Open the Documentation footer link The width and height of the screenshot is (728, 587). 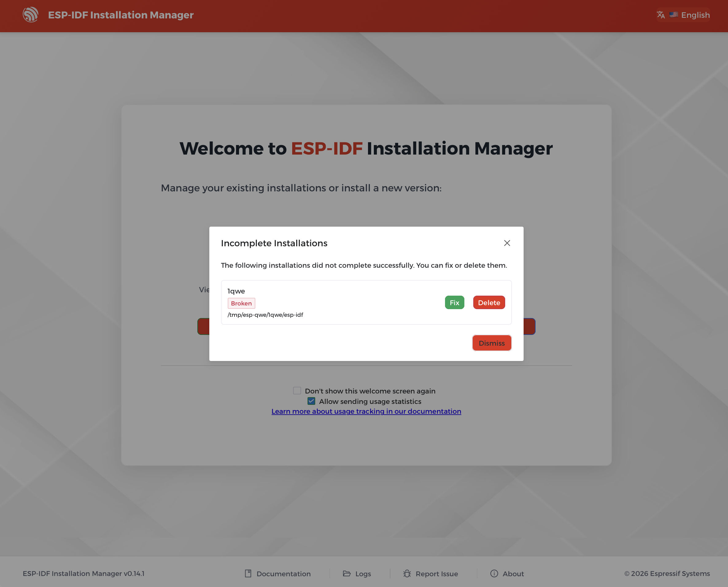[278, 574]
